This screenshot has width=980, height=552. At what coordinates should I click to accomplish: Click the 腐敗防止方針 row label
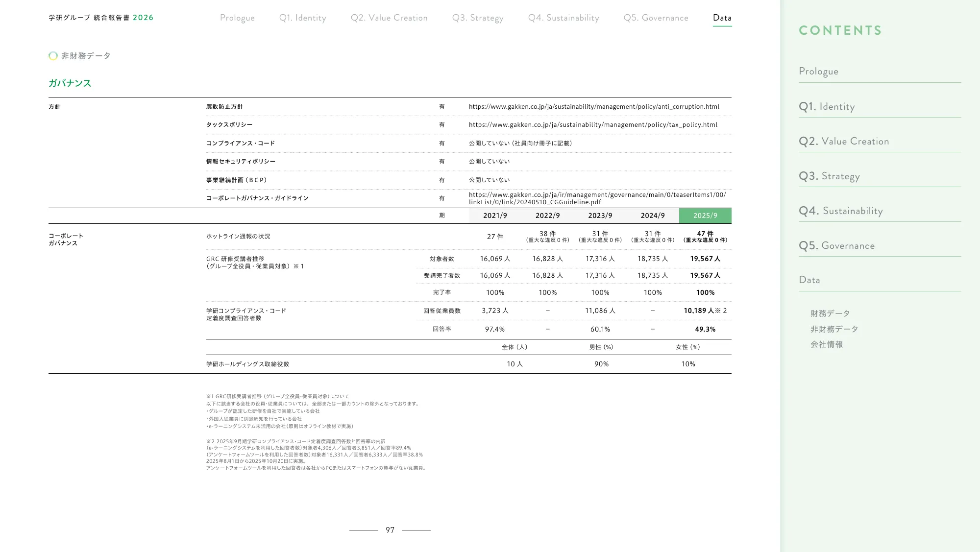[x=224, y=107]
